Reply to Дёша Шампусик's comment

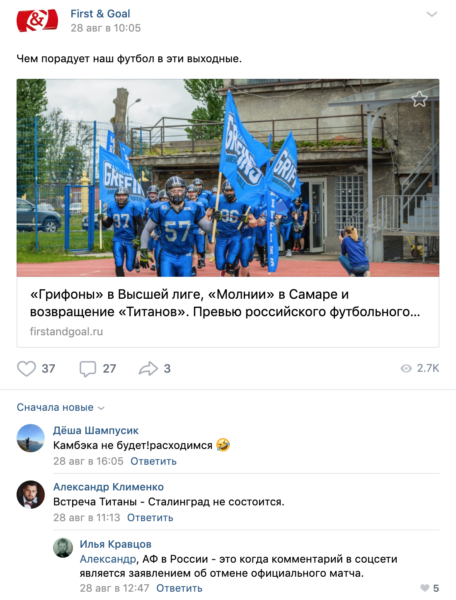point(153,461)
